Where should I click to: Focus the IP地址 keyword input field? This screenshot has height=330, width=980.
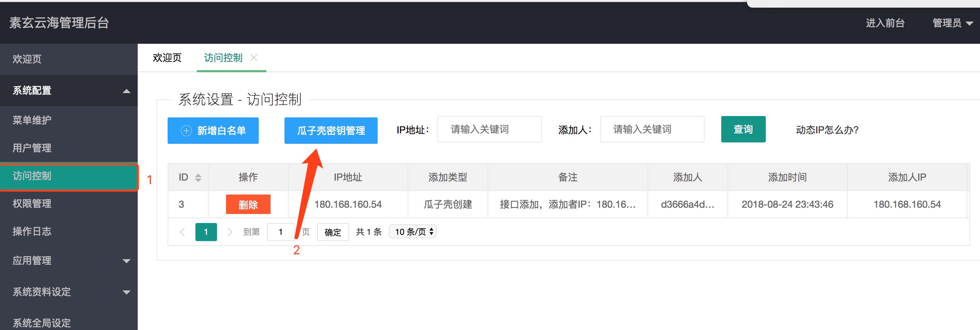tap(489, 130)
